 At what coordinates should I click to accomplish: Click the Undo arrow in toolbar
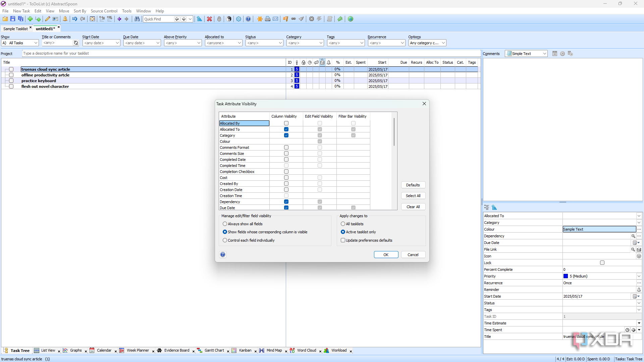pyautogui.click(x=74, y=19)
